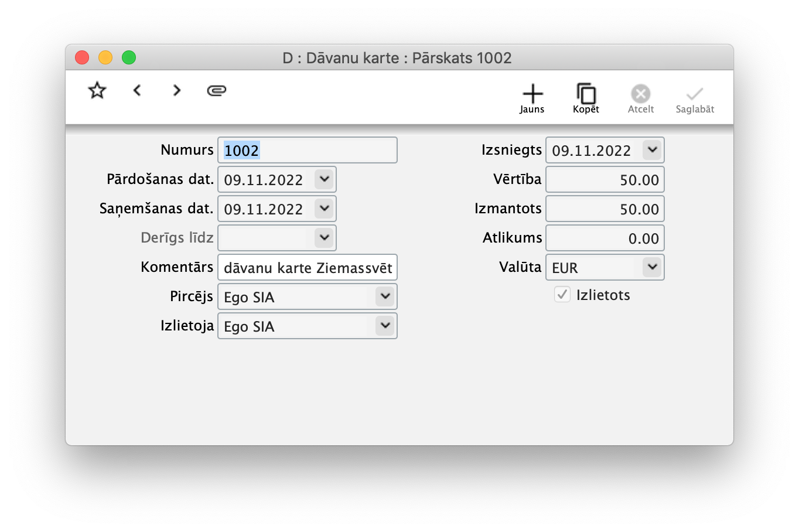Click the Atcelt cancel button
The image size is (799, 532).
641,98
